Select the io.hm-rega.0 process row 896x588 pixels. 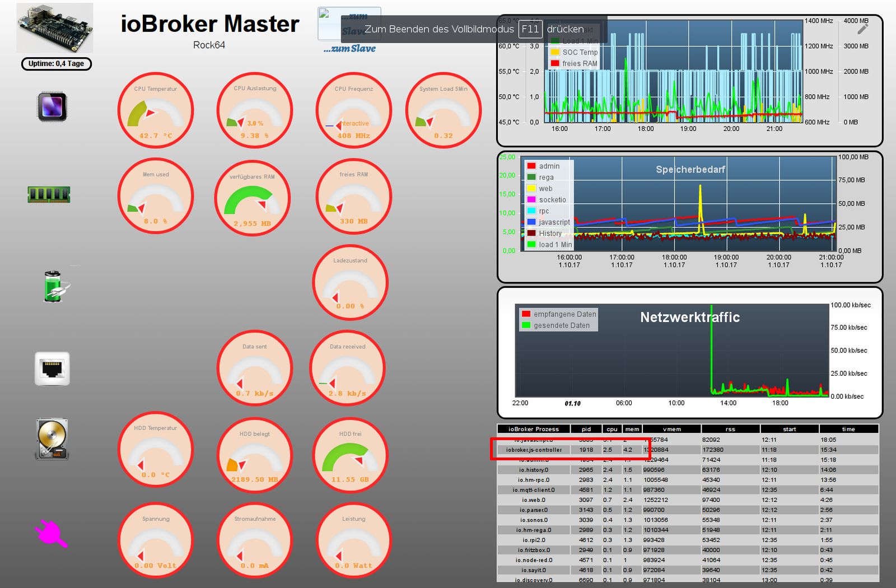pos(688,530)
